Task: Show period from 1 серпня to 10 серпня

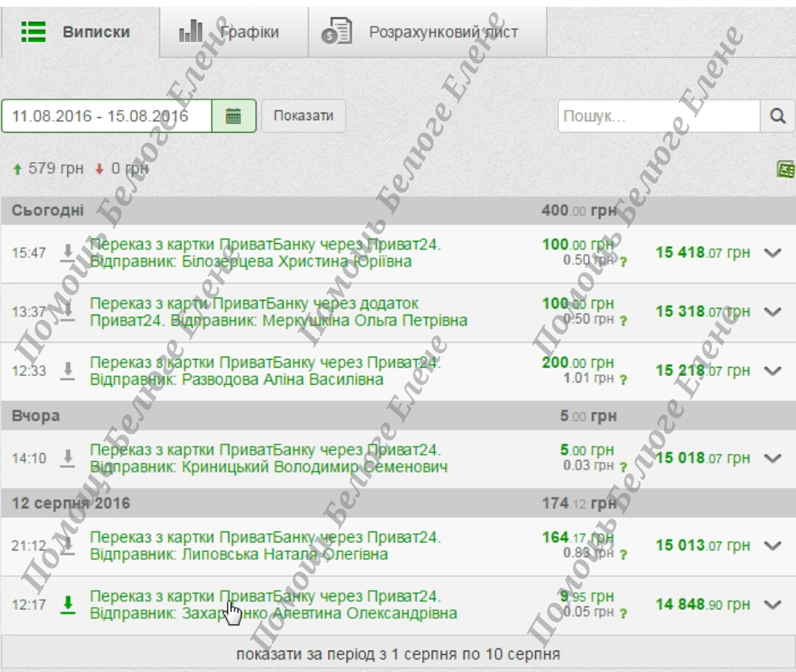Action: tap(398, 654)
